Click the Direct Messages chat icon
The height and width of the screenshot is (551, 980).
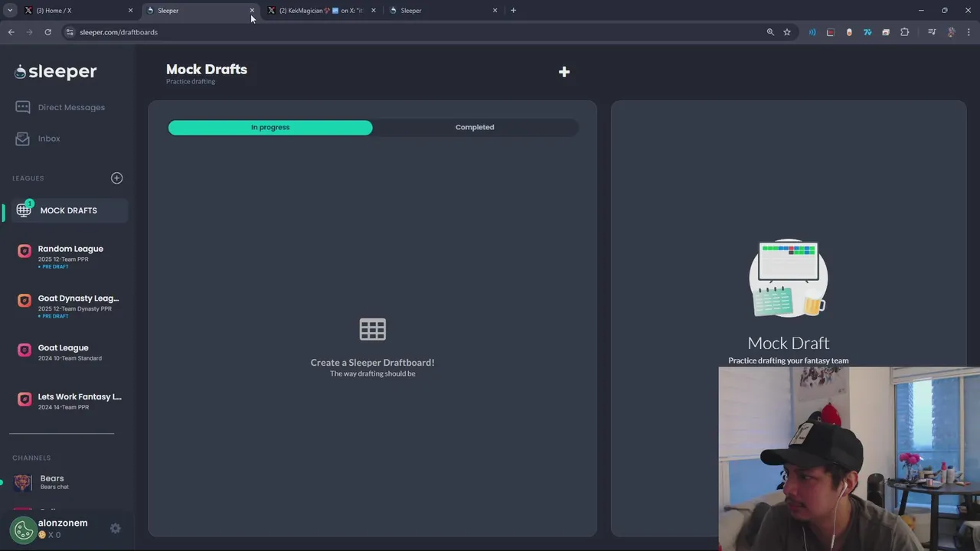click(x=23, y=107)
